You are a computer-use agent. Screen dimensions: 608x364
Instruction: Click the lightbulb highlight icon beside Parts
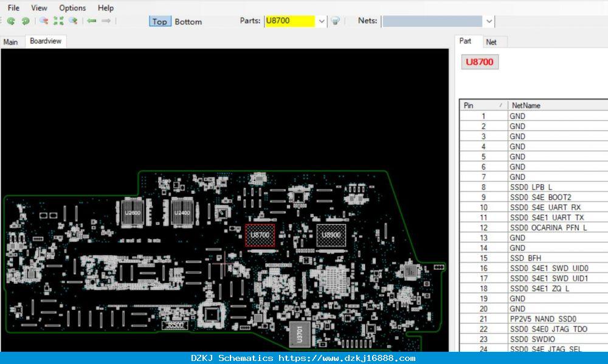pos(336,21)
